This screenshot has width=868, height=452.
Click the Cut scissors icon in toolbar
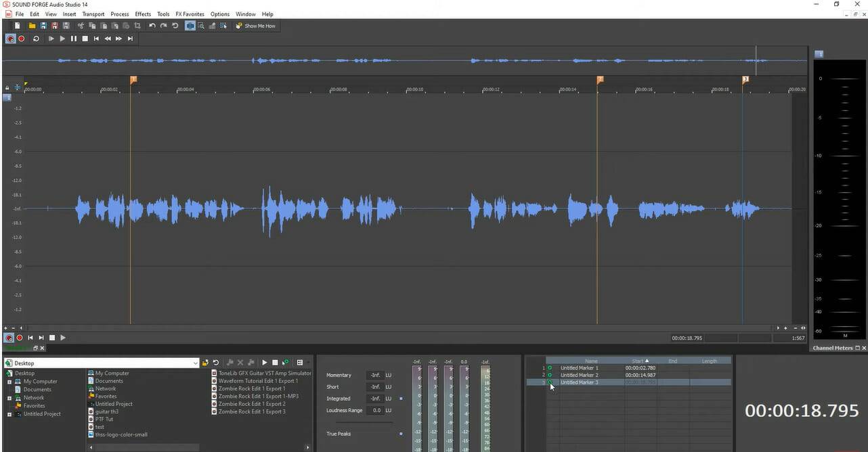(81, 26)
